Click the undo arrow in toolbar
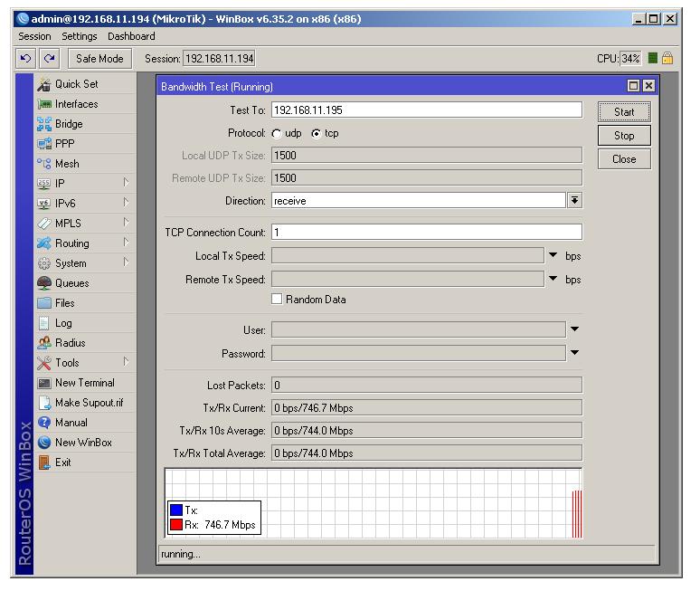Image resolution: width=700 pixels, height=591 pixels. click(x=26, y=59)
